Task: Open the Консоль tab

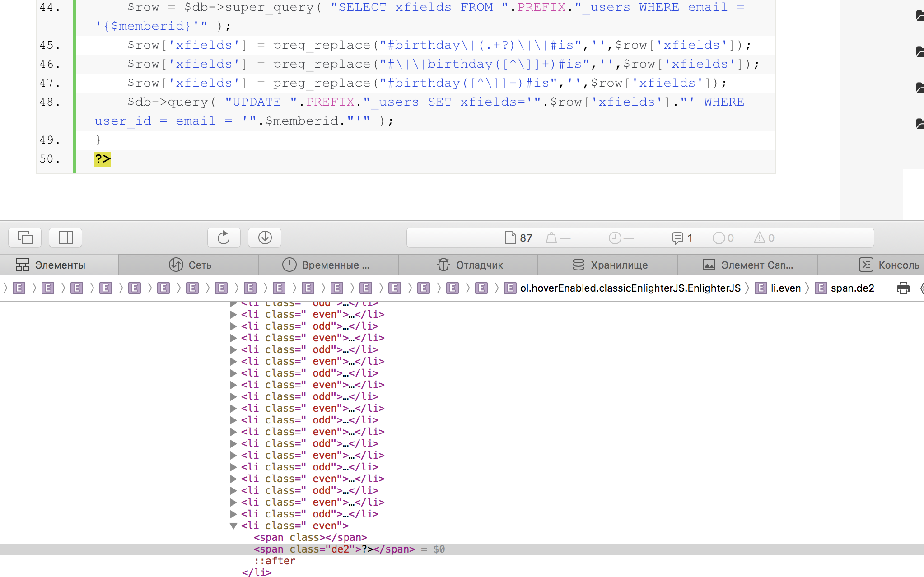Action: click(x=872, y=265)
